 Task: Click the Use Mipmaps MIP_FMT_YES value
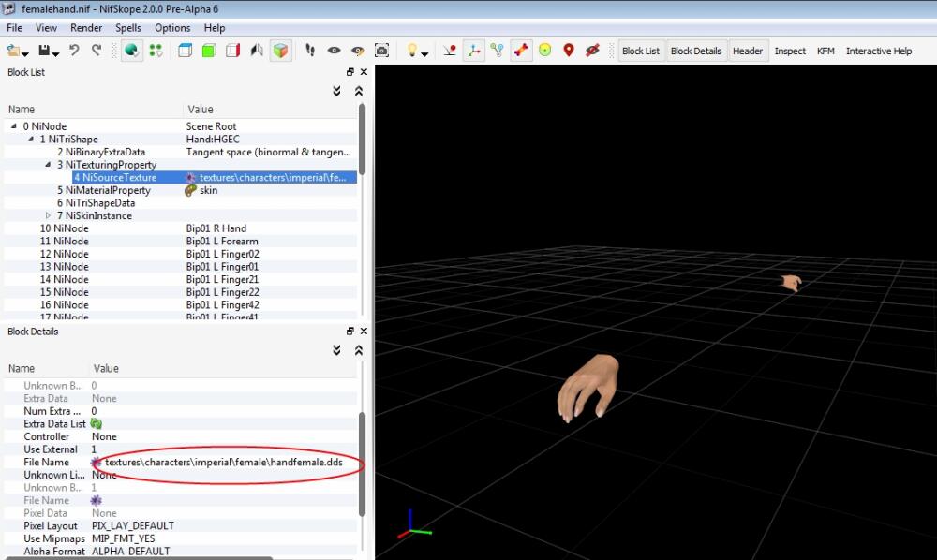point(123,538)
